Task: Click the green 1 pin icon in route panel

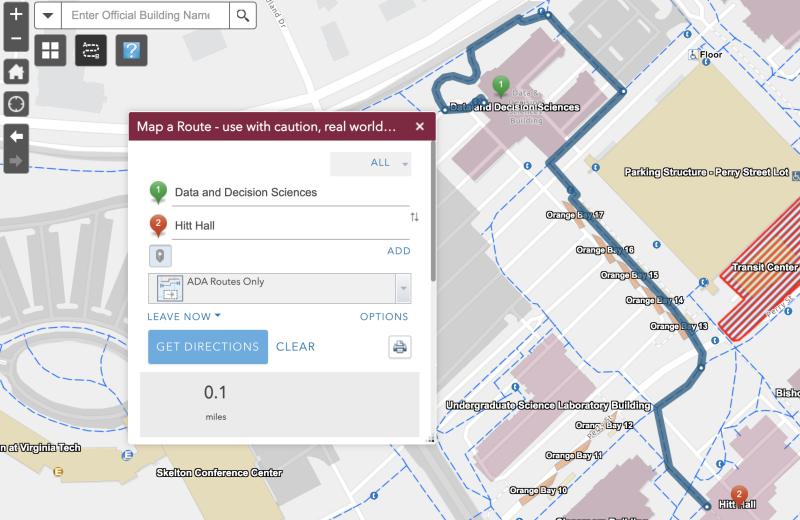Action: [158, 192]
